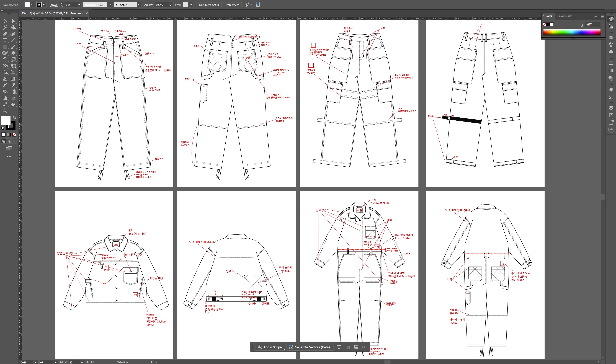The height and width of the screenshot is (364, 616).
Task: Select the Hand tool
Action: point(13,104)
